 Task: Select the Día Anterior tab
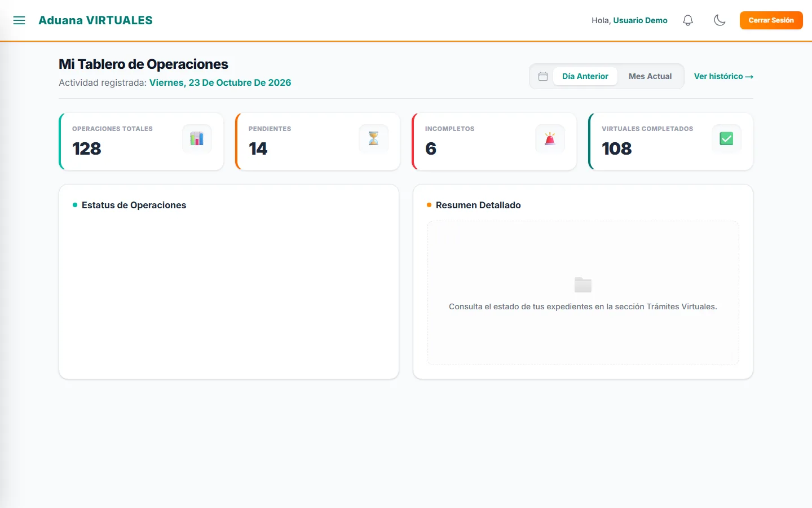(585, 76)
